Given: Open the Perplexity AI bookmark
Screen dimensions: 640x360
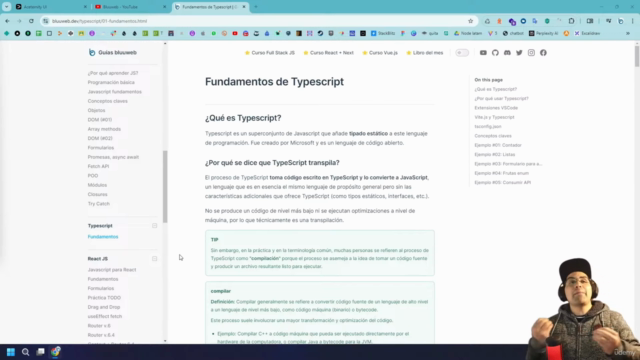Looking at the screenshot, I should (543, 33).
